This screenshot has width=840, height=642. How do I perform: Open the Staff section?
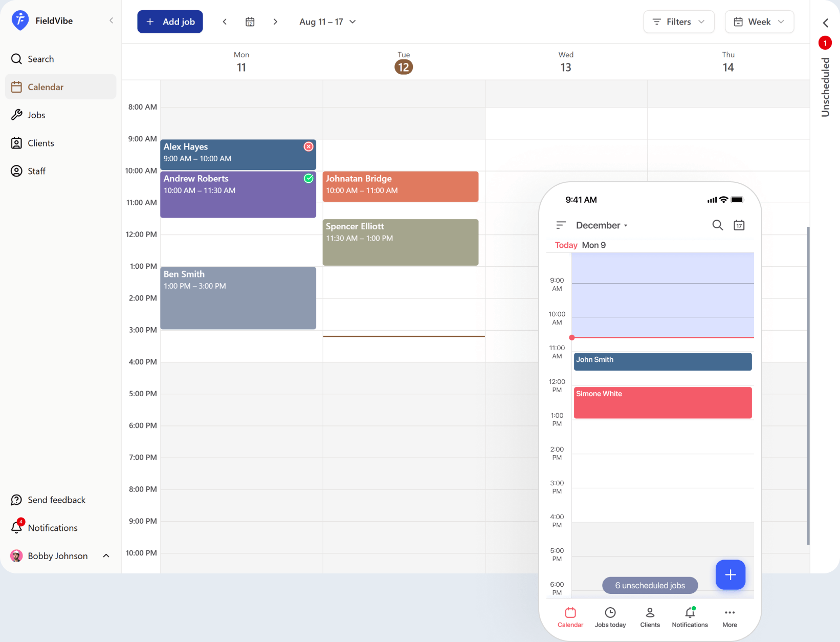36,170
